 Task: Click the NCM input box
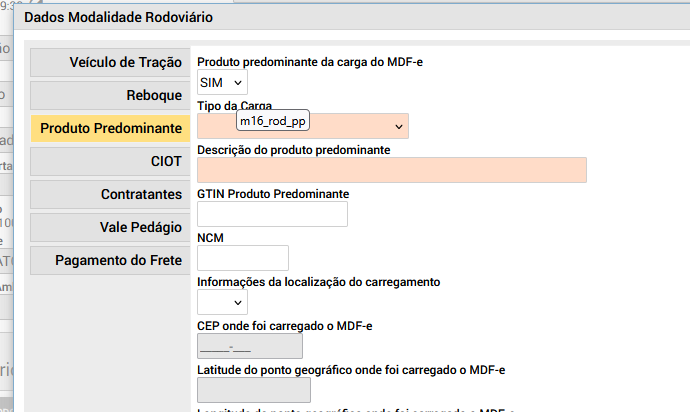point(243,258)
